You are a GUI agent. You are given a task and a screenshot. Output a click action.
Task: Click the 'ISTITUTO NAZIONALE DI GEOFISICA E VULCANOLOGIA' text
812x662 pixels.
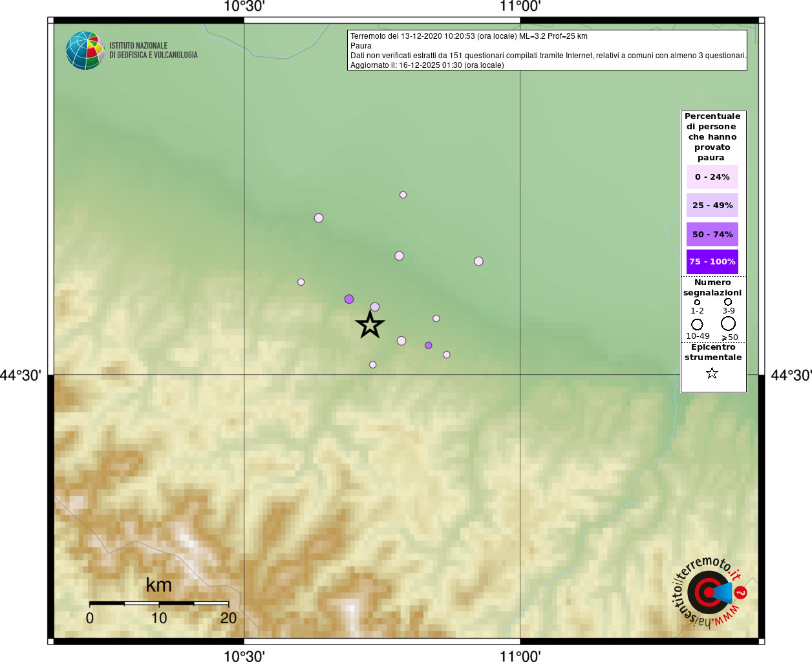153,50
